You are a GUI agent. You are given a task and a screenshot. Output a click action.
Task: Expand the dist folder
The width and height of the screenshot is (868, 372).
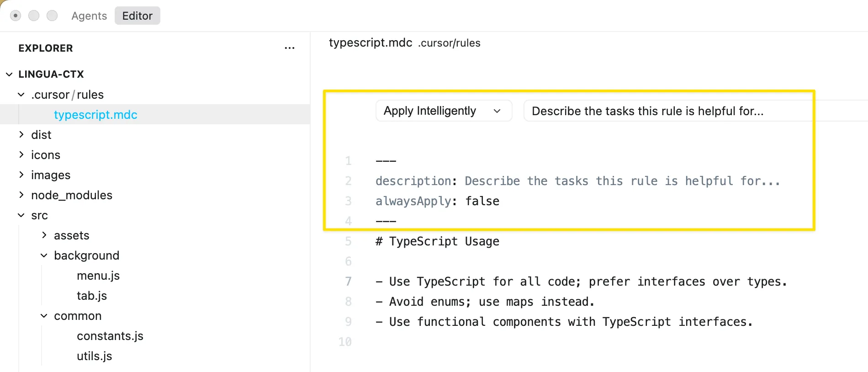pyautogui.click(x=41, y=135)
